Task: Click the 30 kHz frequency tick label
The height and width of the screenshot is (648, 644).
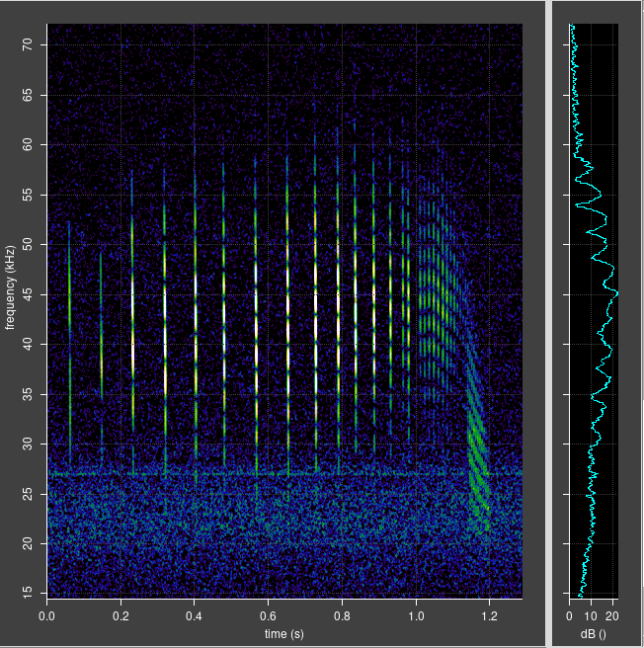Action: coord(29,445)
